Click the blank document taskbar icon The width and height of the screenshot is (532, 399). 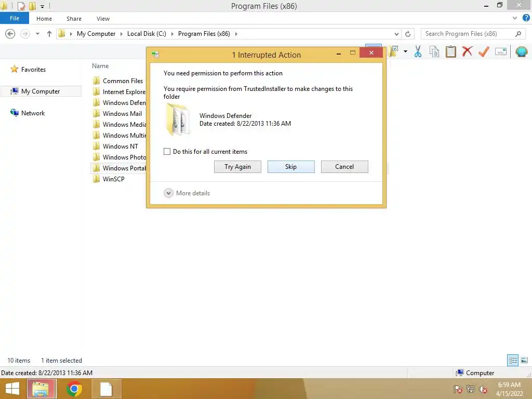[x=106, y=389]
